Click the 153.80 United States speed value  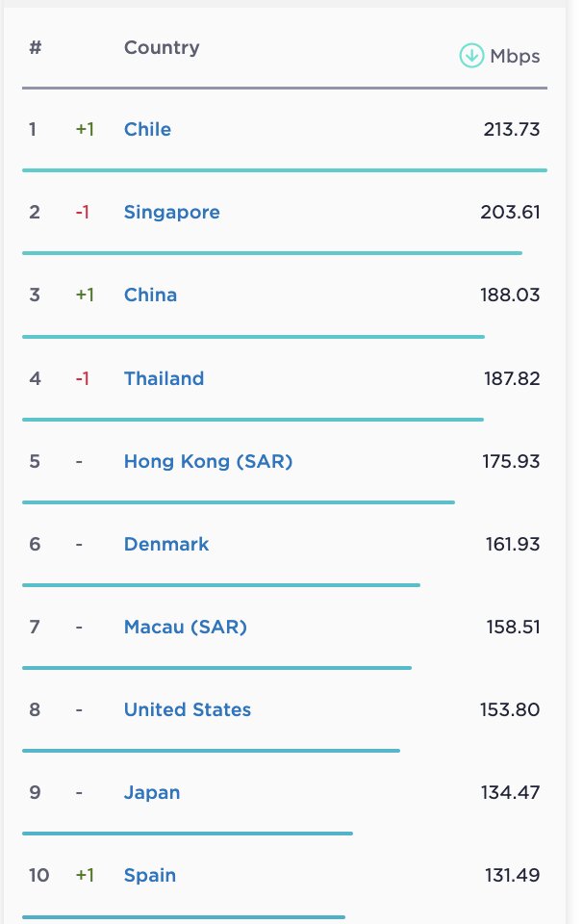tap(510, 709)
